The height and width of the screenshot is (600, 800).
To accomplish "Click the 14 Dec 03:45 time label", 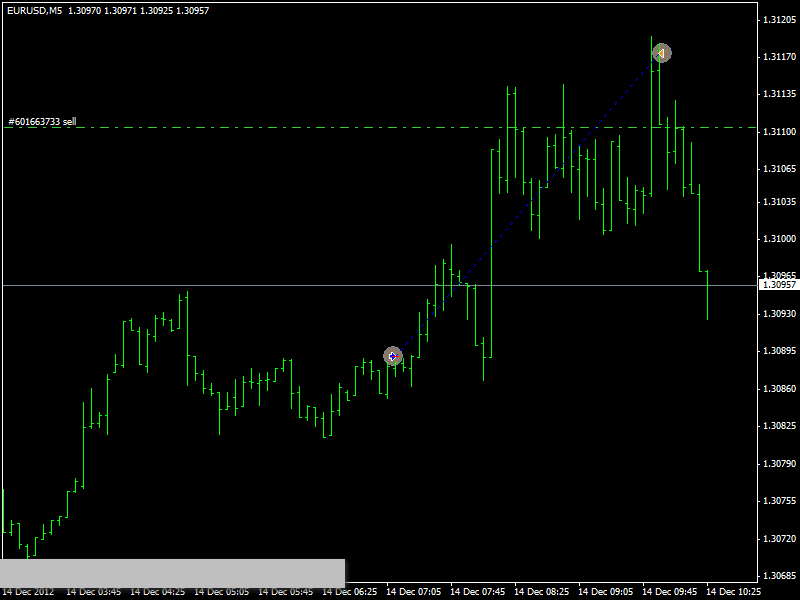I will [x=93, y=592].
